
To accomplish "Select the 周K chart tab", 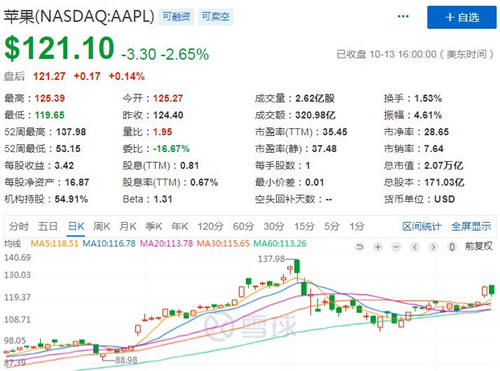I will (x=102, y=227).
